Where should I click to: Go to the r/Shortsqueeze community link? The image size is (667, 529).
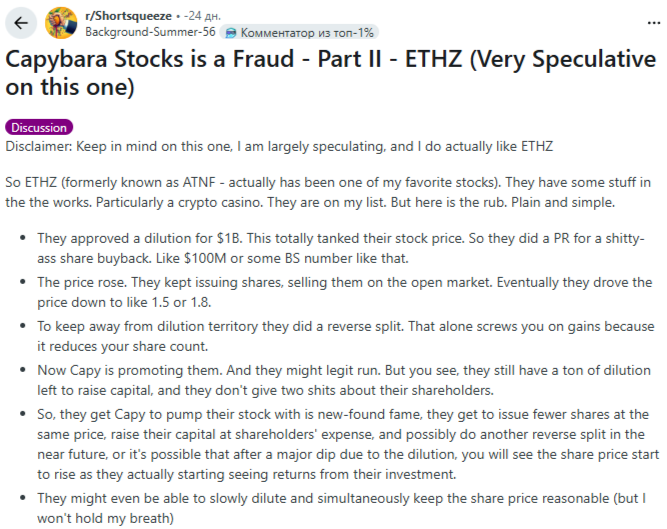128,16
